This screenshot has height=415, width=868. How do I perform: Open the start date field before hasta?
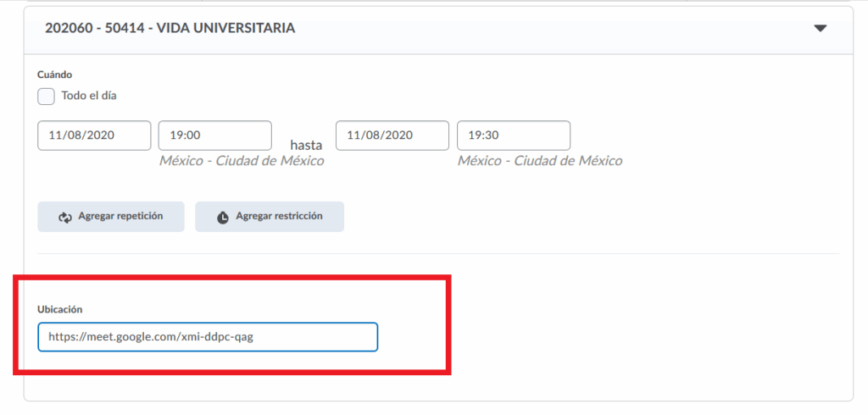click(94, 136)
